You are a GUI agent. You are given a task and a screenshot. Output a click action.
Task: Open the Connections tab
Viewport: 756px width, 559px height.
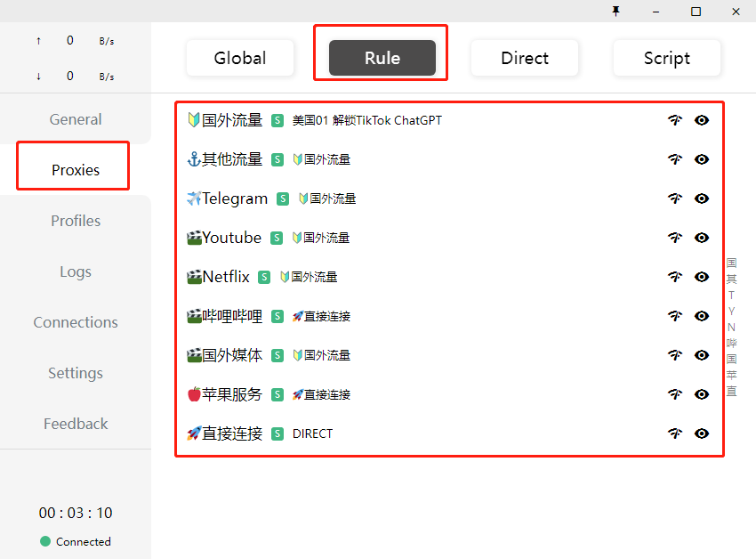[x=76, y=322]
